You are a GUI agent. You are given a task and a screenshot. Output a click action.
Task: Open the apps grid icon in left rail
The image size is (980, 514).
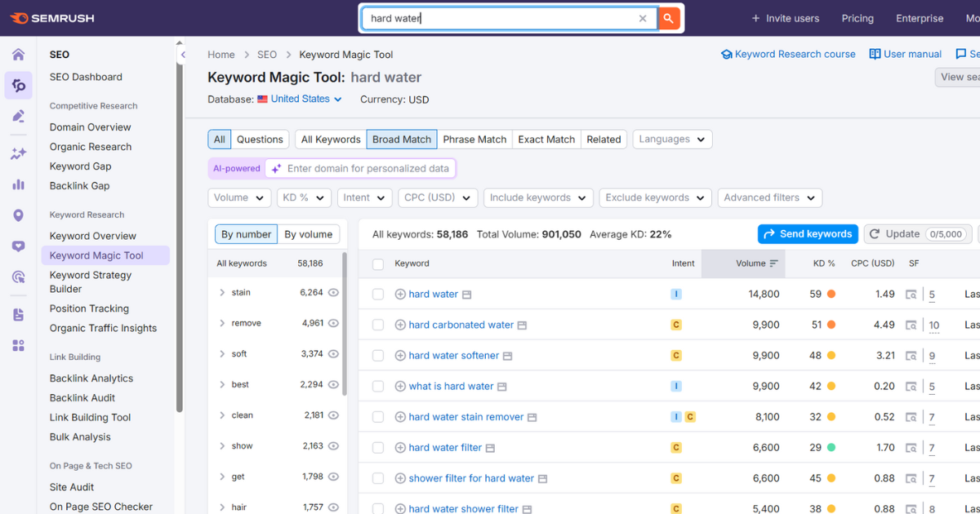18,346
